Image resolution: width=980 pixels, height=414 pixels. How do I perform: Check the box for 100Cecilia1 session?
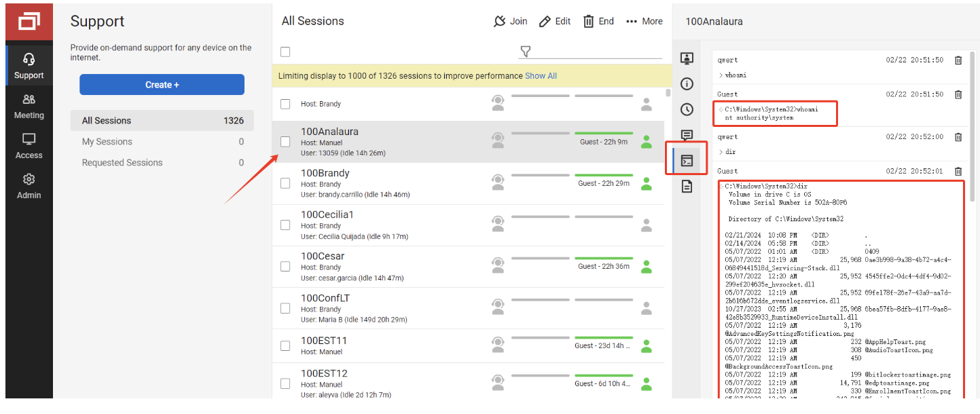coord(285,225)
